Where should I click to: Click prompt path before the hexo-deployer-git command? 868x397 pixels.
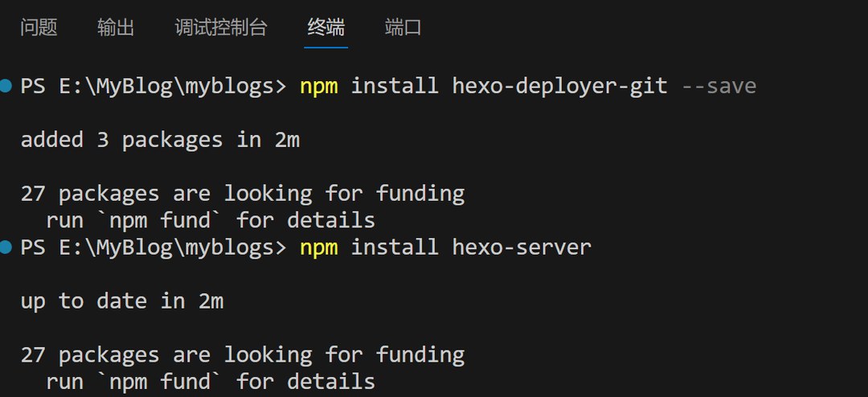pyautogui.click(x=153, y=86)
